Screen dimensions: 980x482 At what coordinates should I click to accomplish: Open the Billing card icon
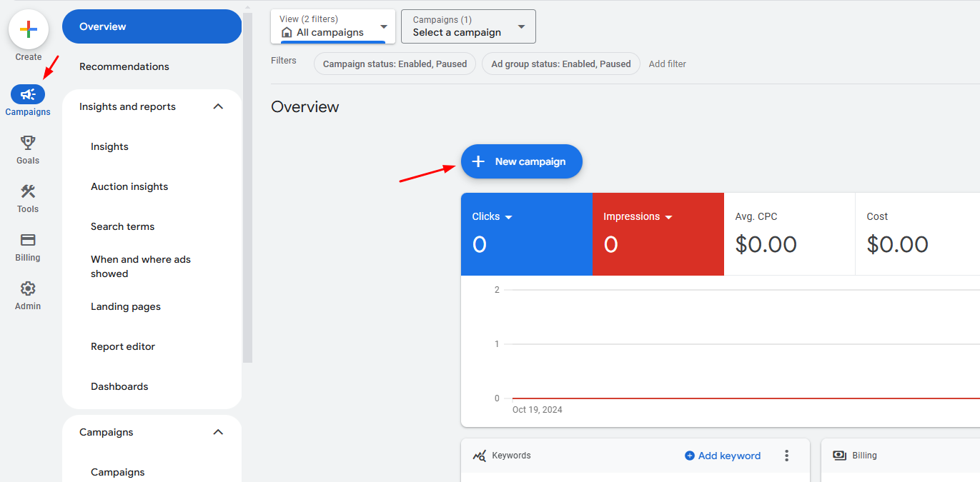coord(28,240)
